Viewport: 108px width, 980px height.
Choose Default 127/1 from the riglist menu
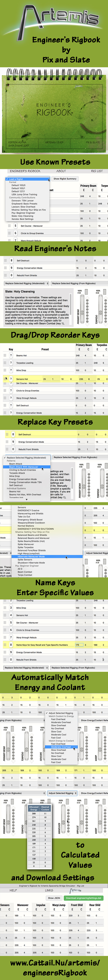point(18,191)
